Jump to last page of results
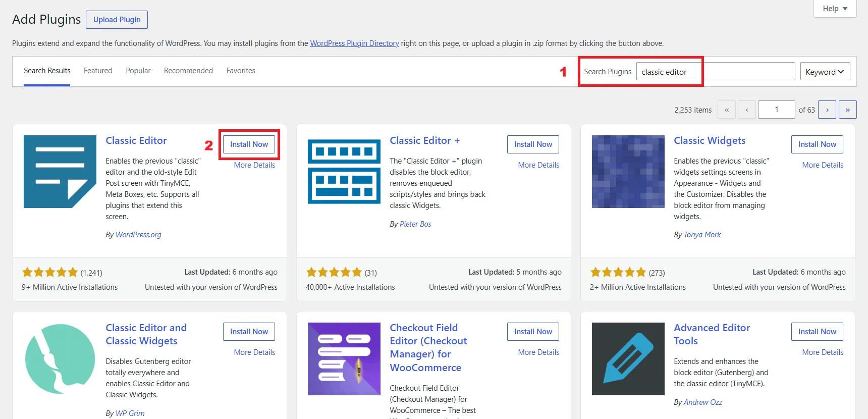Screen dimensions: 868x419 [848, 110]
